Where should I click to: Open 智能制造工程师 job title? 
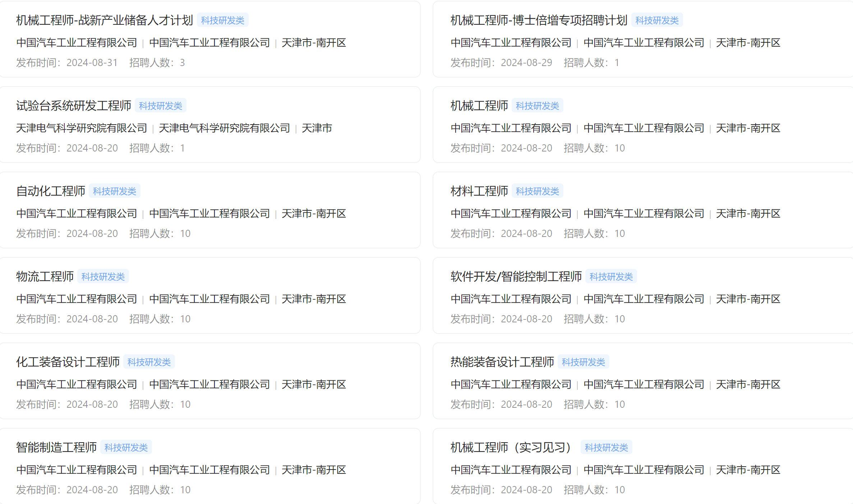(x=56, y=448)
